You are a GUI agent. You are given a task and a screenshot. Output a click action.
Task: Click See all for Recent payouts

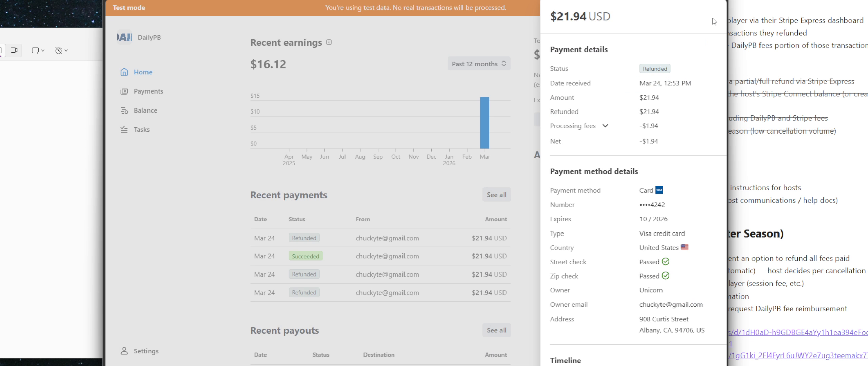(496, 330)
